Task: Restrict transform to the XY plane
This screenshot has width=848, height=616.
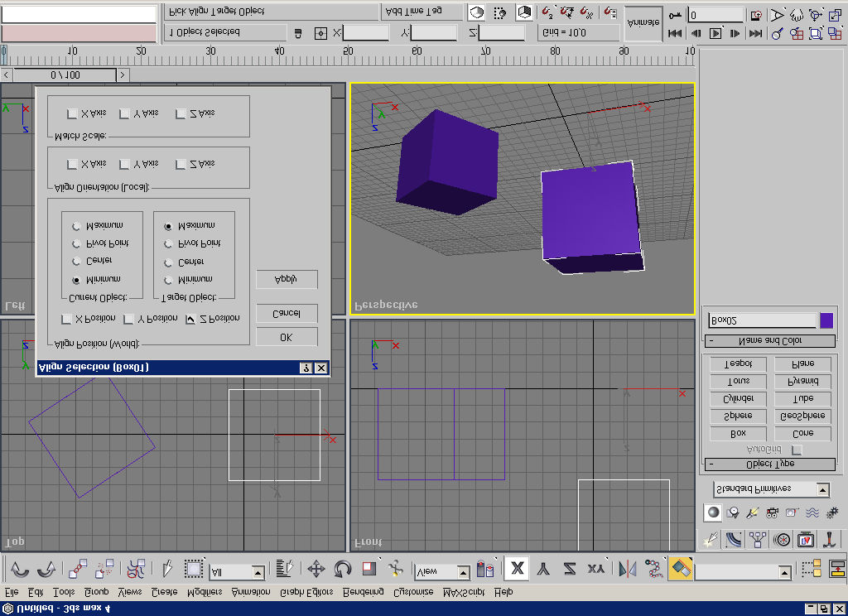Action: 596,569
